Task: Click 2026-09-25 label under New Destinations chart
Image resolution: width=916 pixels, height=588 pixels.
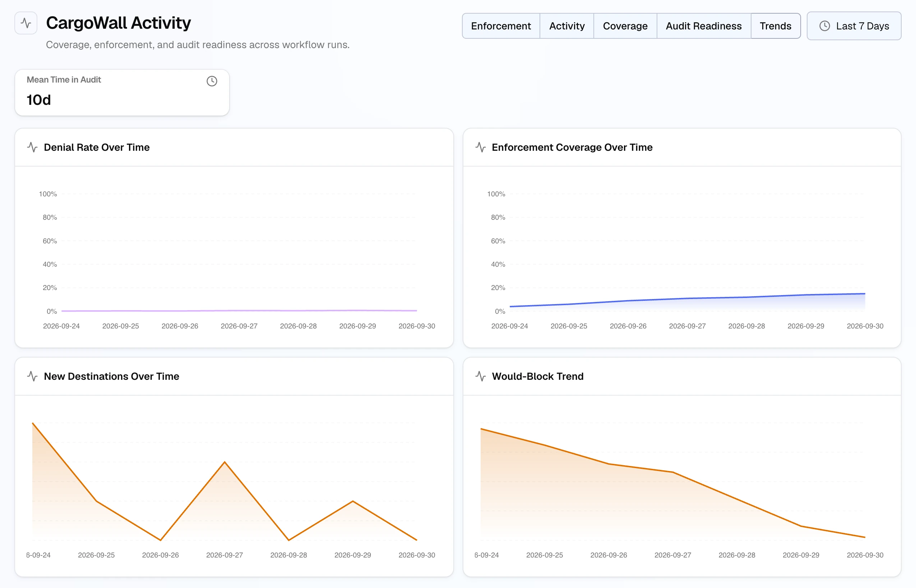Action: pos(96,555)
